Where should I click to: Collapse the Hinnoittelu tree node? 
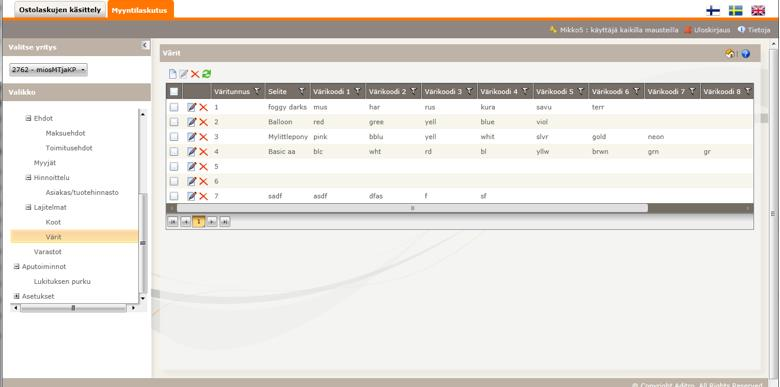[x=28, y=178]
